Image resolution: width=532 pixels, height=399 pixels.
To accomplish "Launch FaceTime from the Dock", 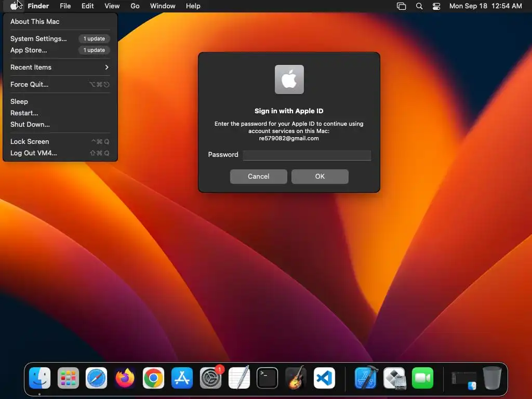I will [423, 378].
